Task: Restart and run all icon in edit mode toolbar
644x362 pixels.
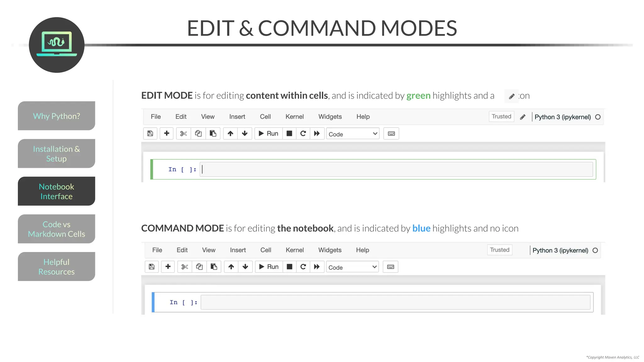Action: tap(317, 134)
